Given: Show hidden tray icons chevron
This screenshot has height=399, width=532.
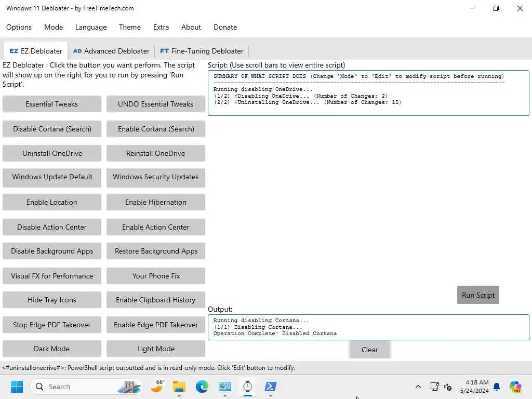Looking at the screenshot, I should [418, 387].
